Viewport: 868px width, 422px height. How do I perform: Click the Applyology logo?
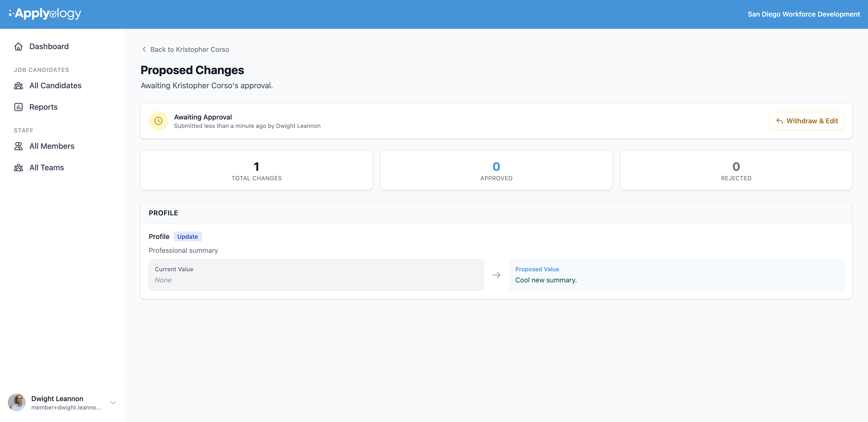coord(45,14)
